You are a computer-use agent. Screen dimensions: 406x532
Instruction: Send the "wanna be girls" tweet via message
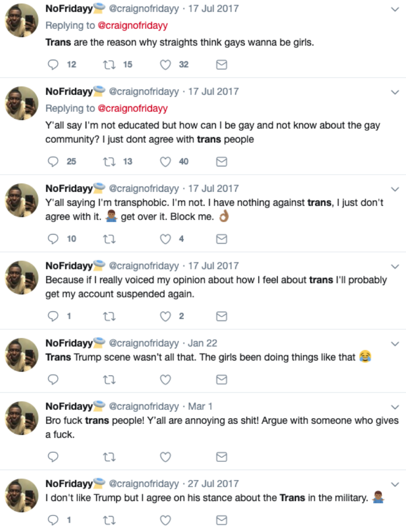coord(221,64)
